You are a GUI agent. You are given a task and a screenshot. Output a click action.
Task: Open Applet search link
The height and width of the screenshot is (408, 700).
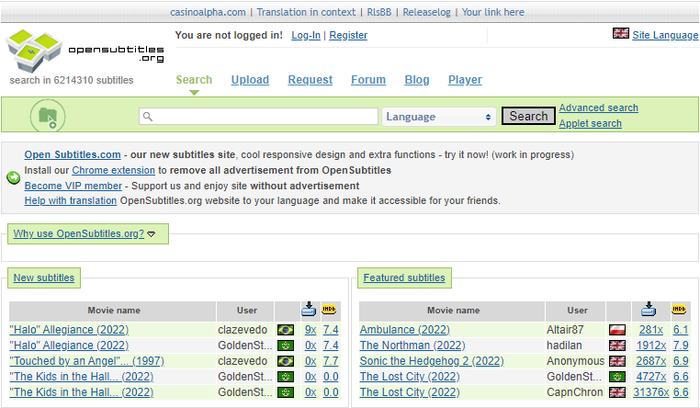coord(590,123)
